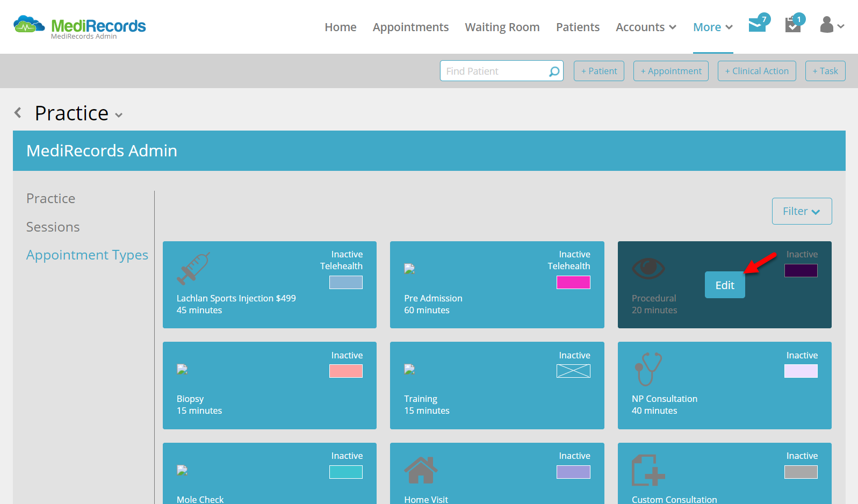Select Practice in the side menu
858x504 pixels.
[51, 199]
